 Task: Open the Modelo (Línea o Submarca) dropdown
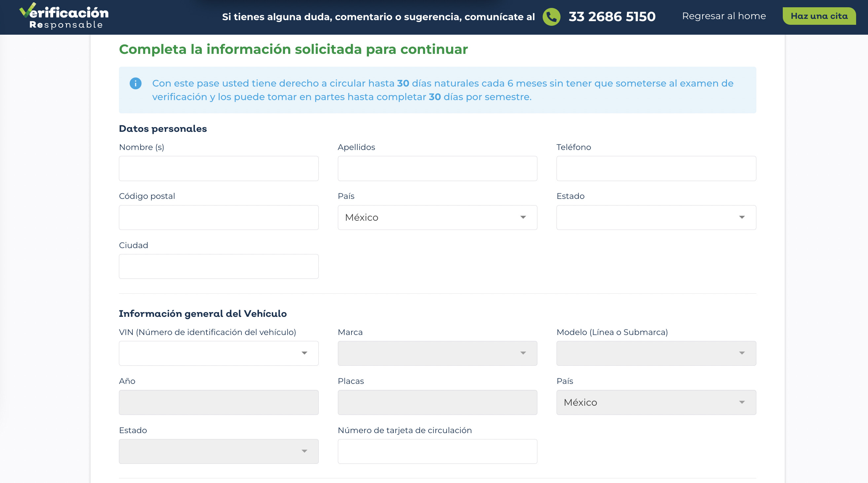[x=656, y=353]
